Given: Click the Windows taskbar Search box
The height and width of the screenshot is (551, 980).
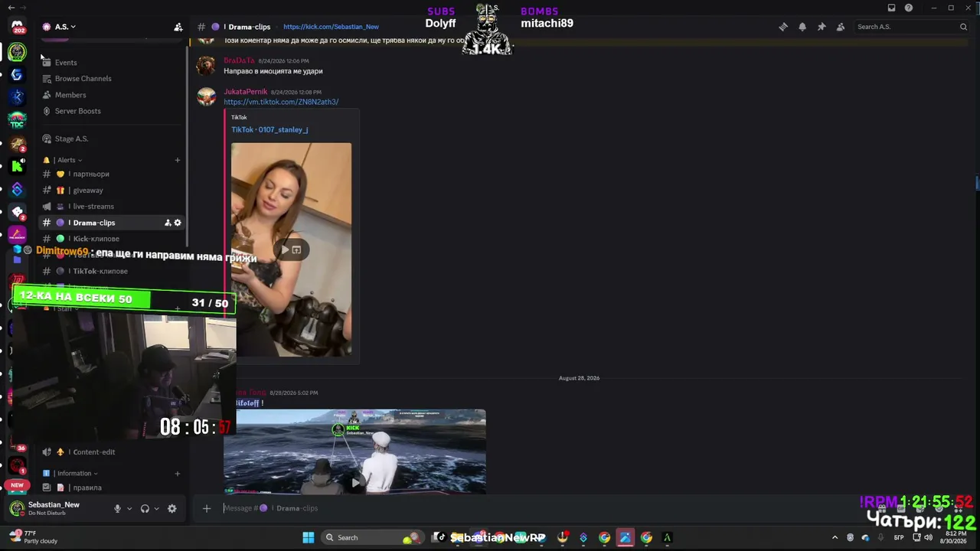Looking at the screenshot, I should pos(372,537).
